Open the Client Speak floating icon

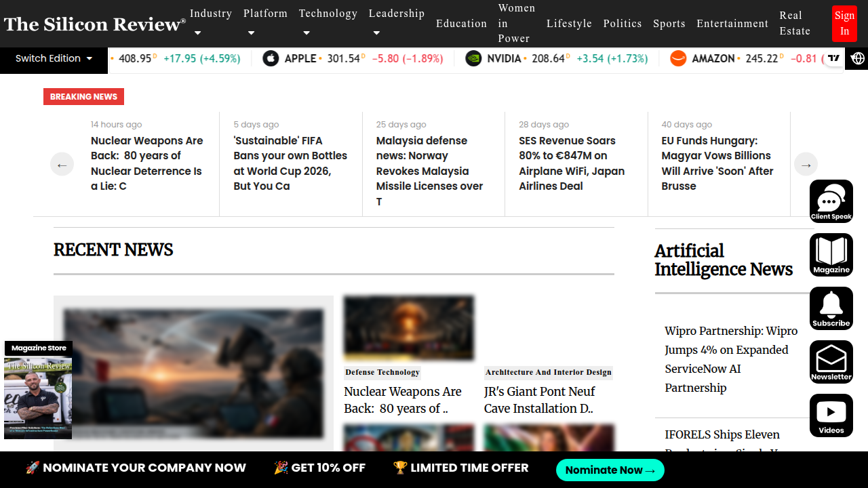pos(831,201)
